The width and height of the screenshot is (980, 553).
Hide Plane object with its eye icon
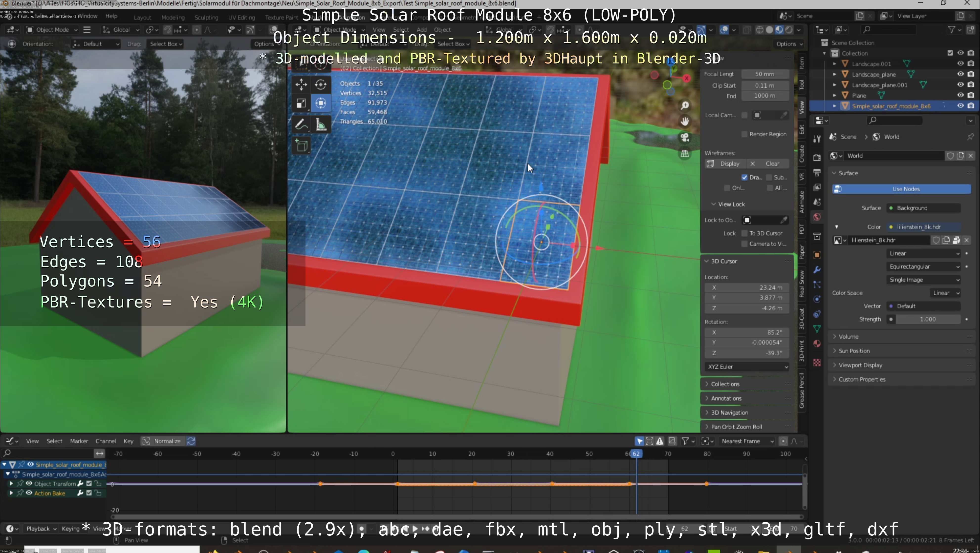click(960, 95)
